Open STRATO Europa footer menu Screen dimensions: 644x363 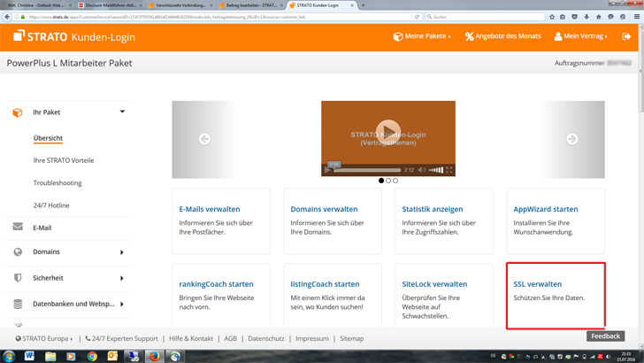44,339
